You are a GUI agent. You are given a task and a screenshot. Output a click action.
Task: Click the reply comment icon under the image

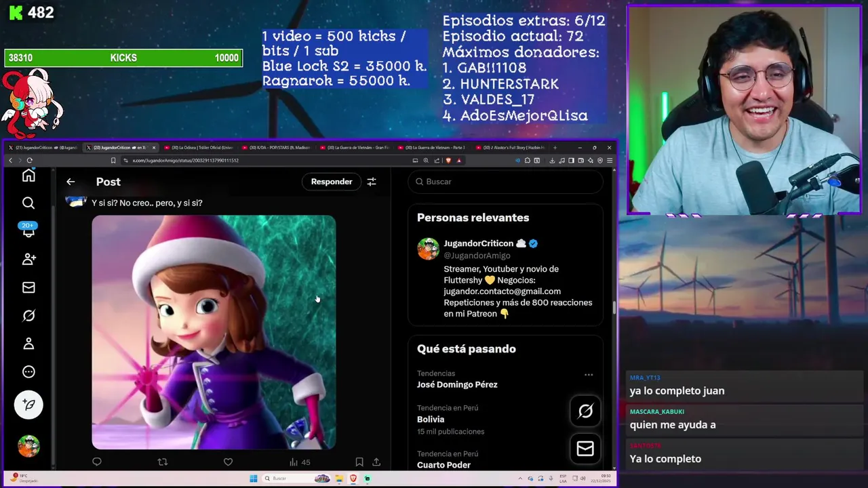(x=97, y=462)
